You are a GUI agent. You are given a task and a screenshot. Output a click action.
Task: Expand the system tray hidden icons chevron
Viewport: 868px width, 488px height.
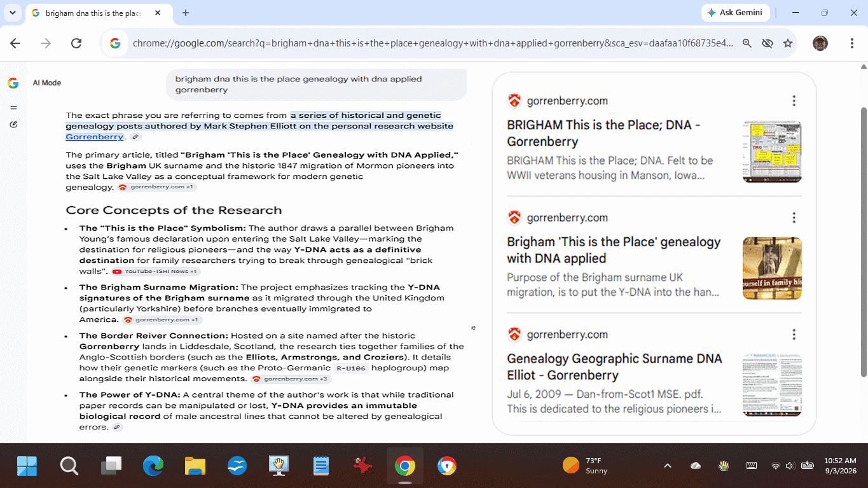coord(668,466)
